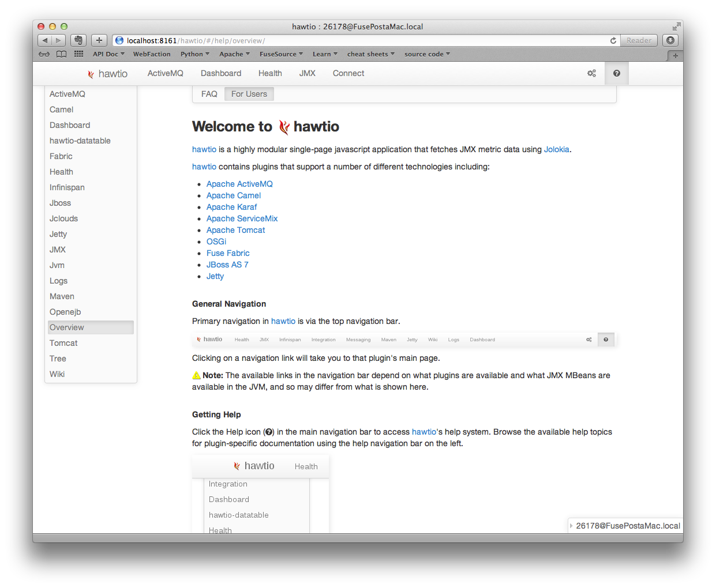Image resolution: width=716 pixels, height=588 pixels.
Task: Open the JBoss AS 7 link
Action: point(227,265)
